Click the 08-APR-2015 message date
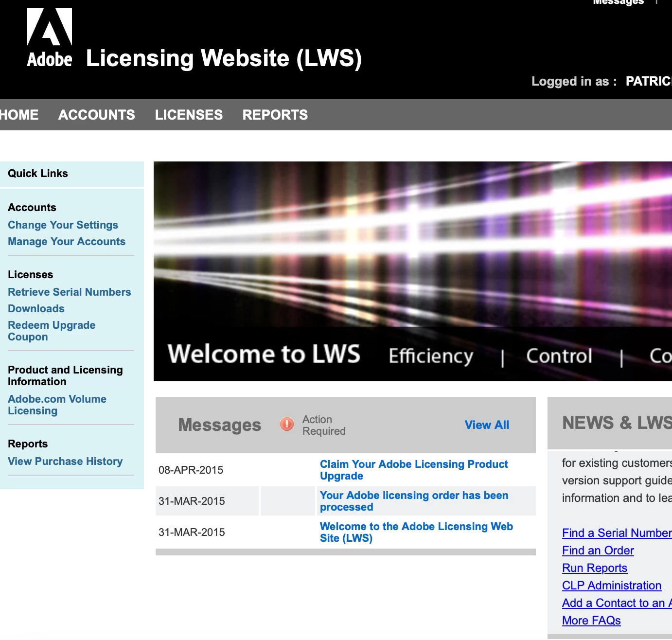This screenshot has height=640, width=672. click(191, 470)
